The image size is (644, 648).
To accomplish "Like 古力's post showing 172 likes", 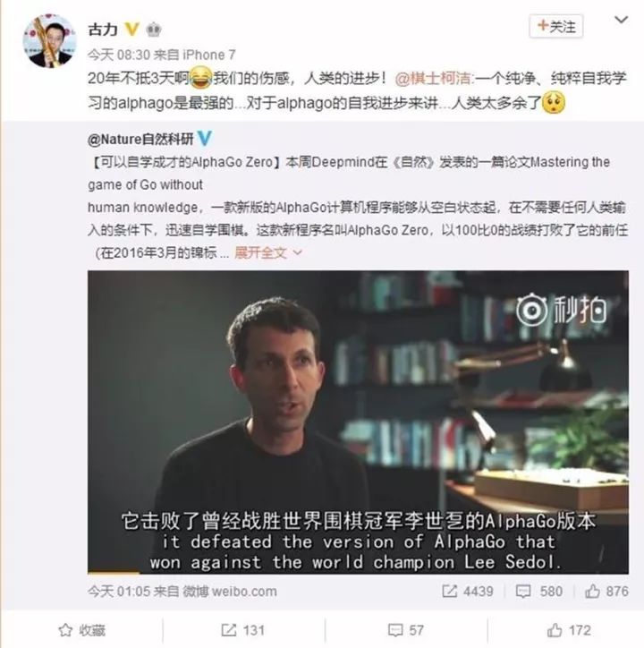I will click(x=568, y=630).
